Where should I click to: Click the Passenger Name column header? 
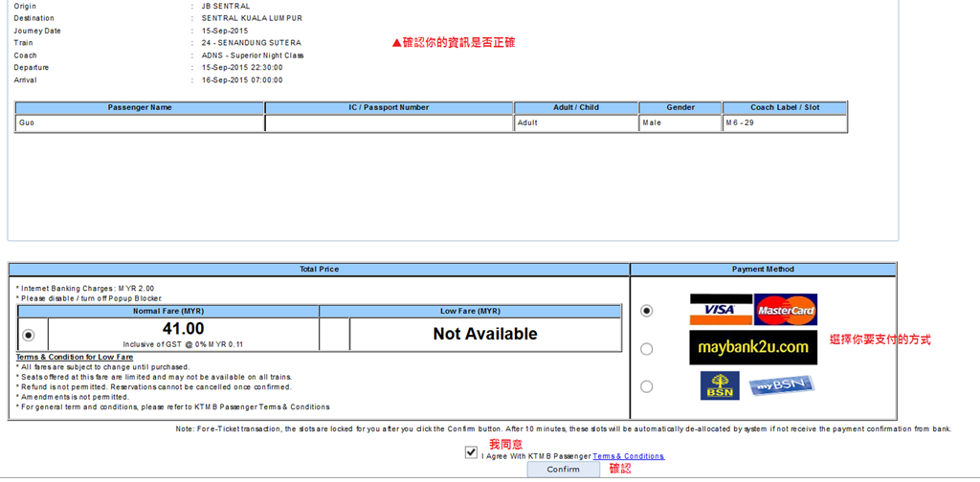[140, 107]
